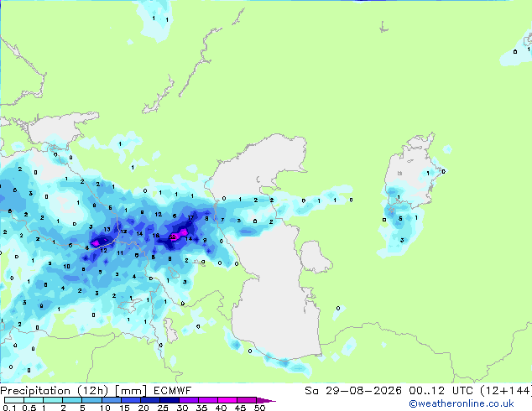The image size is (532, 411).
Task: Select the "13" precipitation value on the map
Action: pos(107,230)
